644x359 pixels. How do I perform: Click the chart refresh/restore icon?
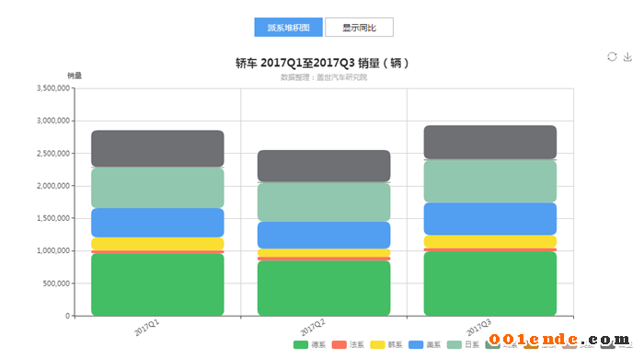[612, 57]
